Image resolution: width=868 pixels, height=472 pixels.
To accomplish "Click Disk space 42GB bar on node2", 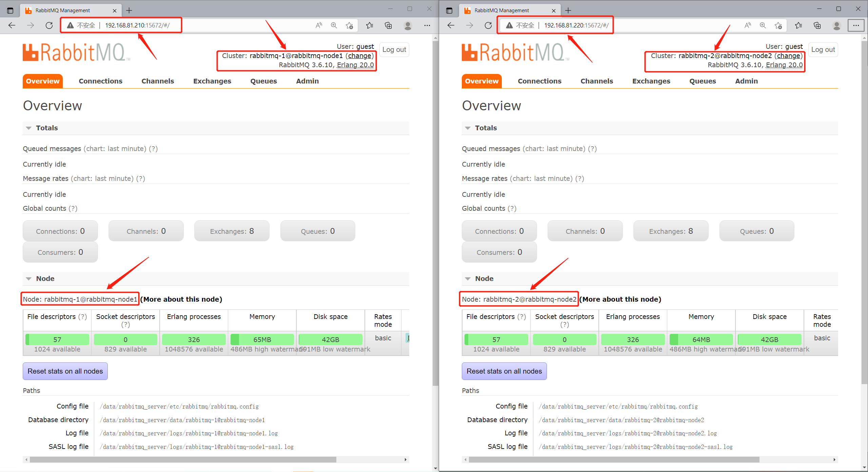I will pyautogui.click(x=769, y=340).
